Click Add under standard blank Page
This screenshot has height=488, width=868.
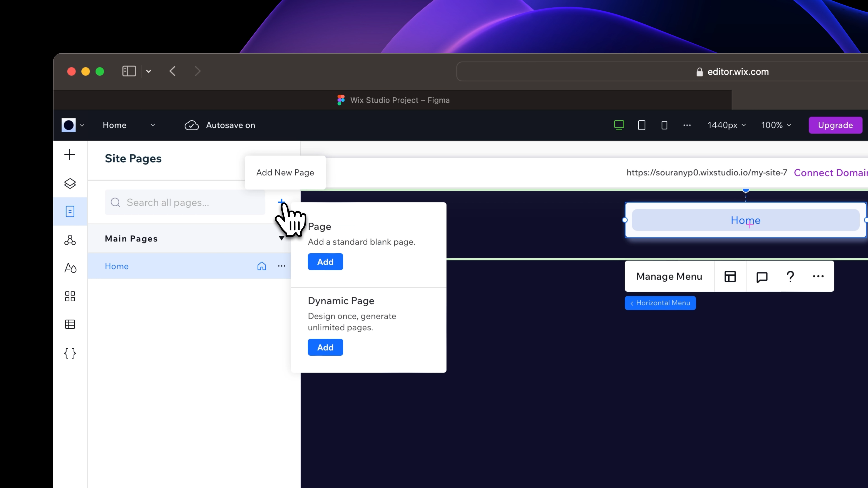325,262
